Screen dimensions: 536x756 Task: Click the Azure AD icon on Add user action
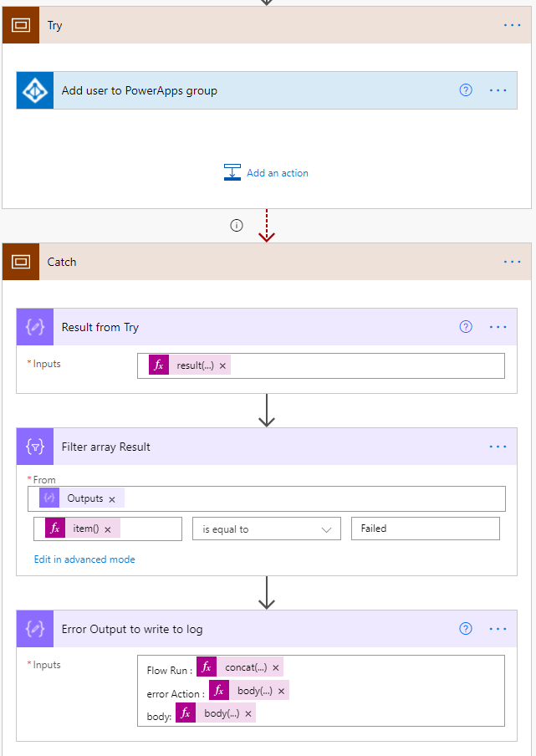(x=35, y=90)
